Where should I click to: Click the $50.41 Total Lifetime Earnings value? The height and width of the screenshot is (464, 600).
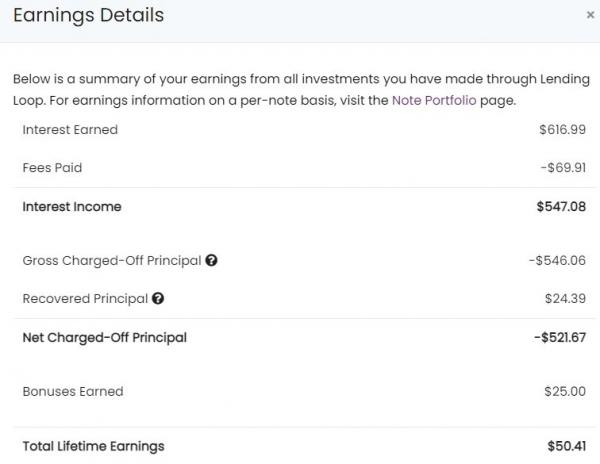(x=567, y=445)
